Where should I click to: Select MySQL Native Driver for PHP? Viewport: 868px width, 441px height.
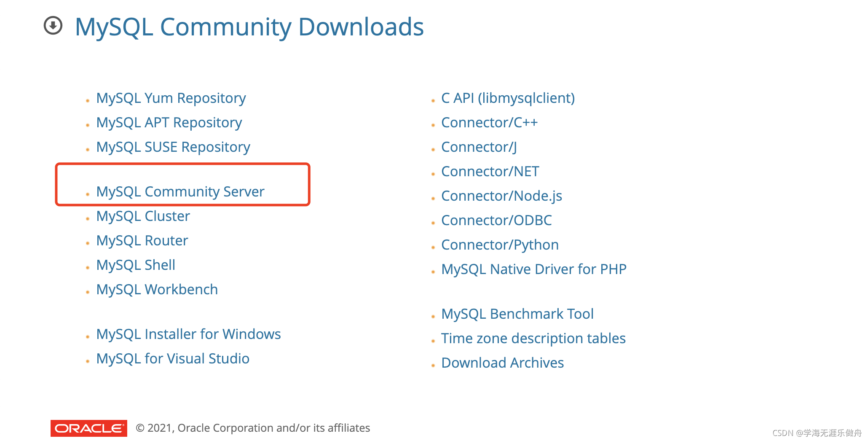(534, 269)
